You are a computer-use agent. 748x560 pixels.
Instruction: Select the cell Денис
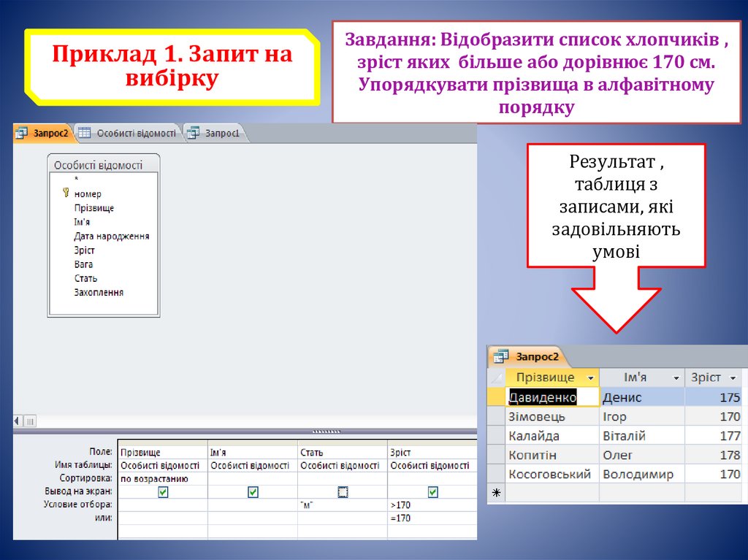642,397
